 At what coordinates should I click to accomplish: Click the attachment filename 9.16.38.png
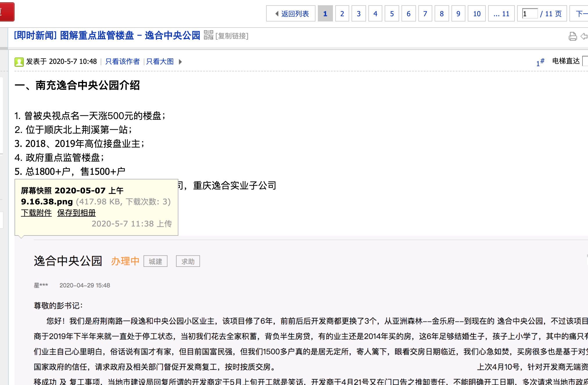47,202
